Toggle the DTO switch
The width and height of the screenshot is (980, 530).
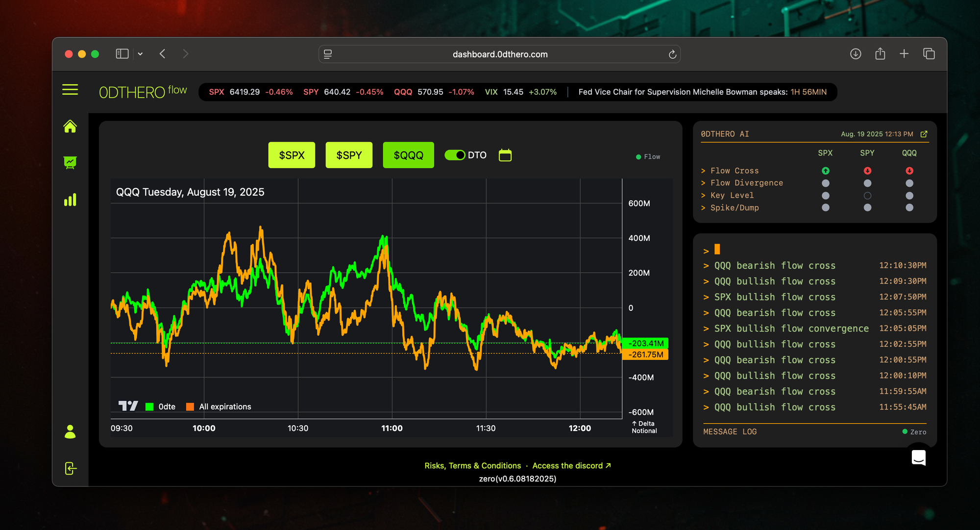(x=455, y=155)
